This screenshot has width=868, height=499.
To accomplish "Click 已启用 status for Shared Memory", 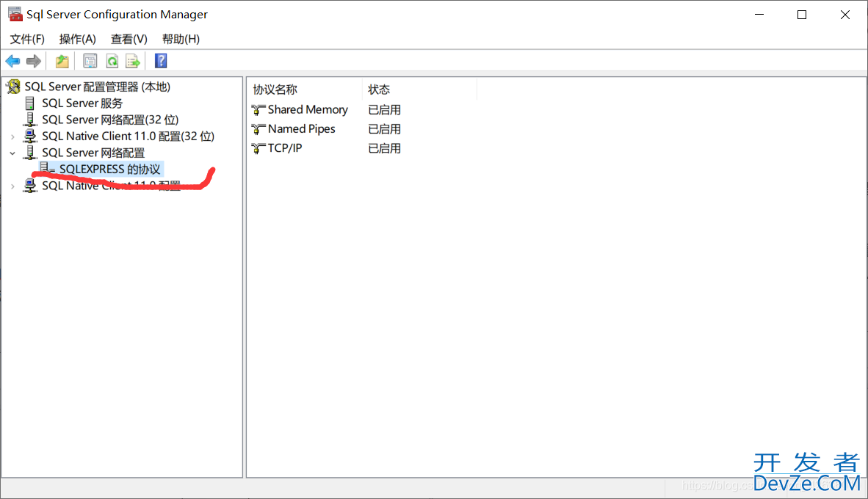I will point(384,110).
